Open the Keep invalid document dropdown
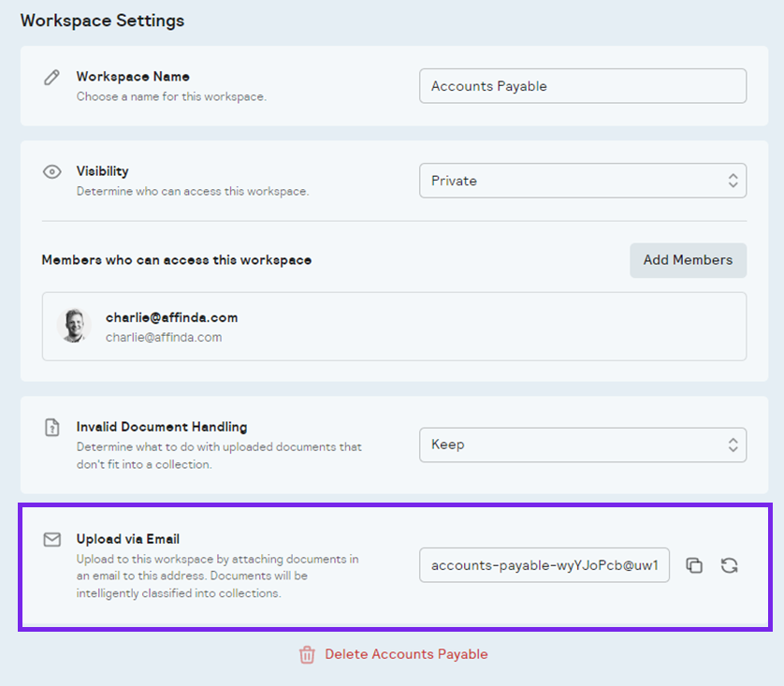This screenshot has height=686, width=784. 583,445
